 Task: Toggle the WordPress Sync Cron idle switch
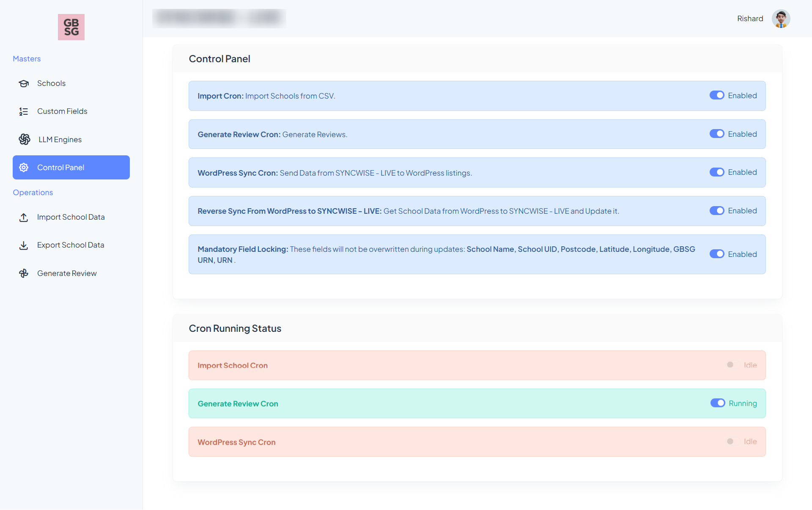(733, 441)
